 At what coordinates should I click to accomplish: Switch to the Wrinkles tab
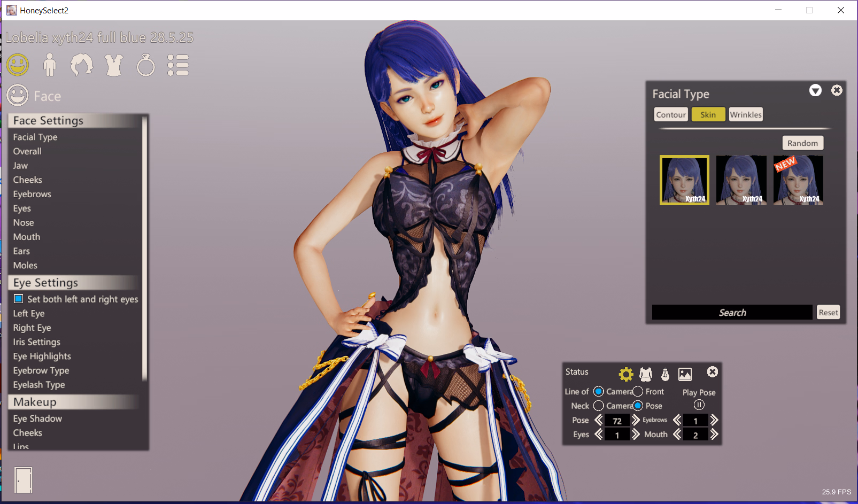click(x=746, y=114)
